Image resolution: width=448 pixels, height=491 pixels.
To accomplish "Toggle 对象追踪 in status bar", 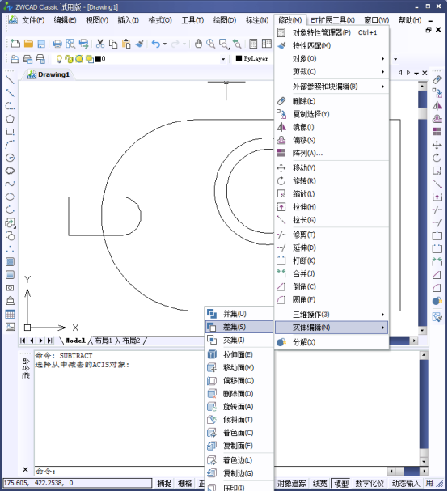I will 292,483.
